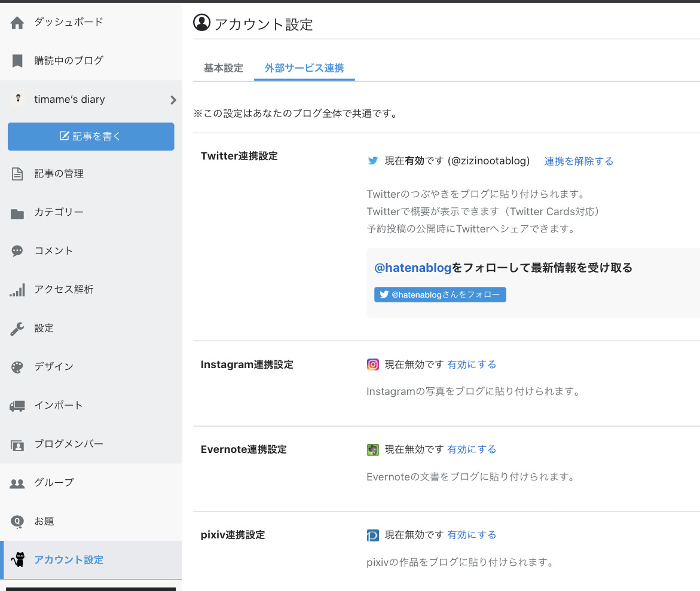
Task: Expand timame's diary with the chevron
Action: [173, 99]
